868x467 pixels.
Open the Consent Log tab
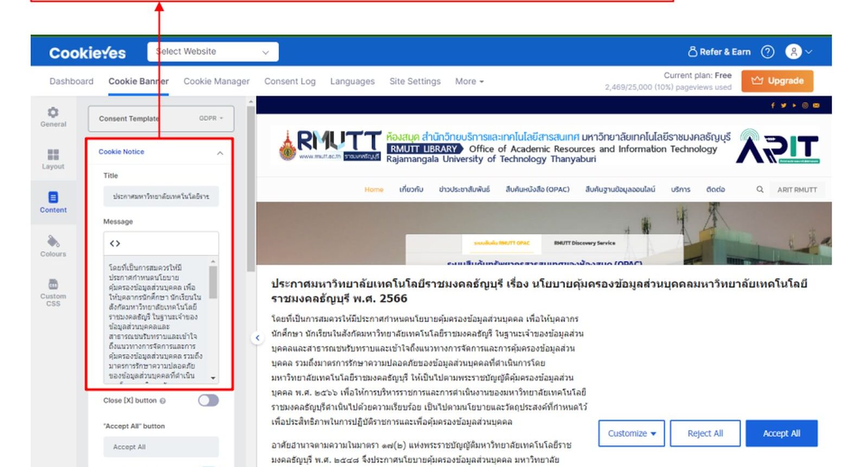(x=290, y=81)
